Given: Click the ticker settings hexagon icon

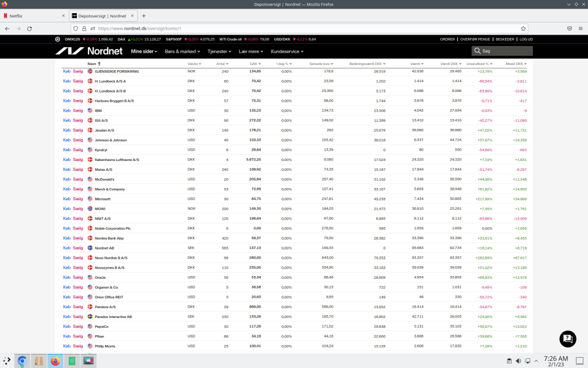Looking at the screenshot, I should click(57, 39).
